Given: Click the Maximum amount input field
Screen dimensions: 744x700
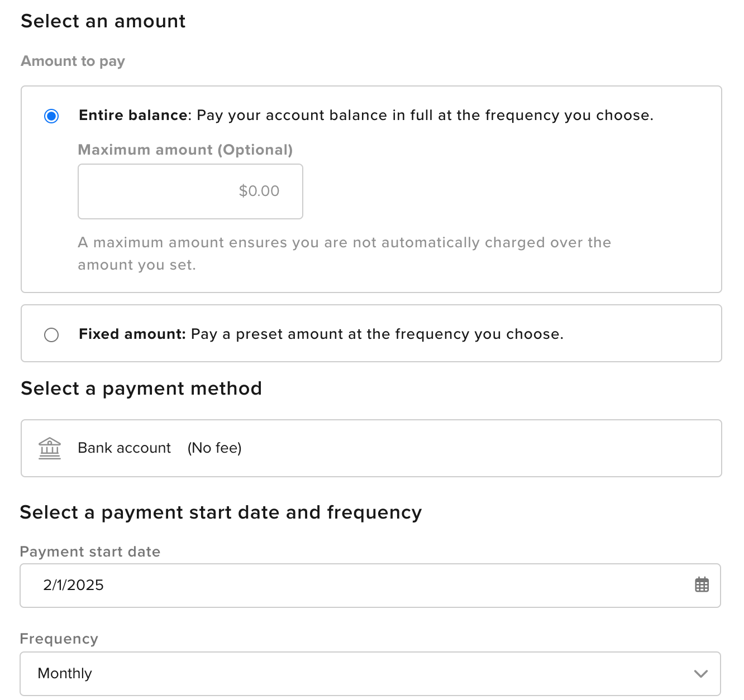Looking at the screenshot, I should pos(190,191).
